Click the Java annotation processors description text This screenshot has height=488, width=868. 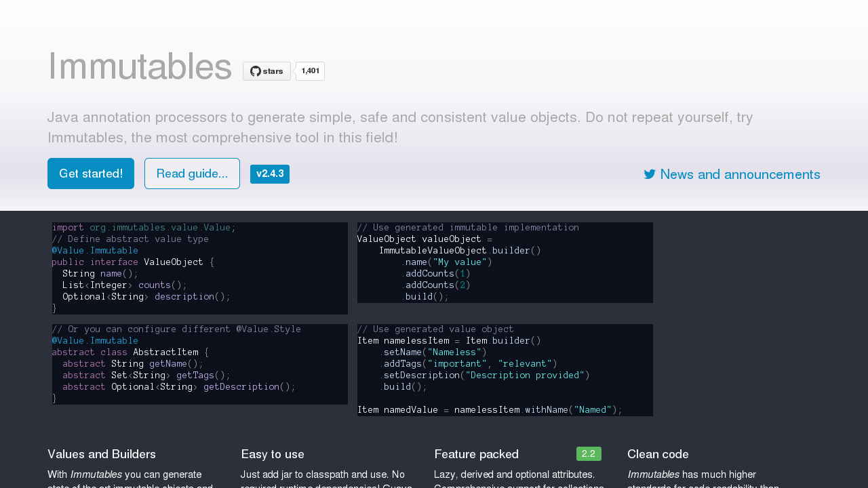pyautogui.click(x=400, y=127)
